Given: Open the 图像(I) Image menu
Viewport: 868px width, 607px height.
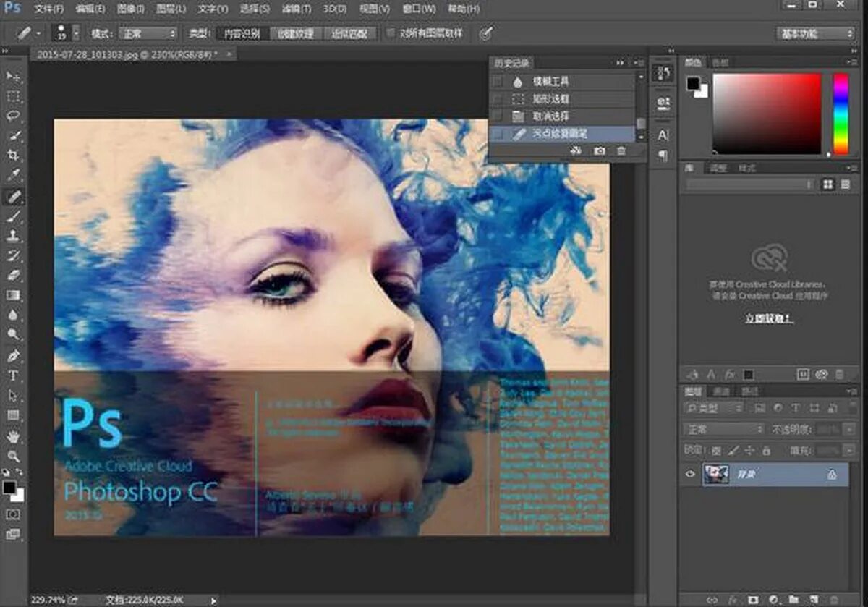Looking at the screenshot, I should [x=131, y=9].
